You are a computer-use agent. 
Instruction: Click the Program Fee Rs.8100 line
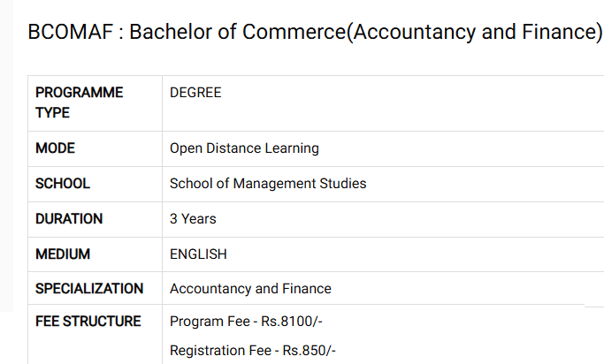[246, 322]
